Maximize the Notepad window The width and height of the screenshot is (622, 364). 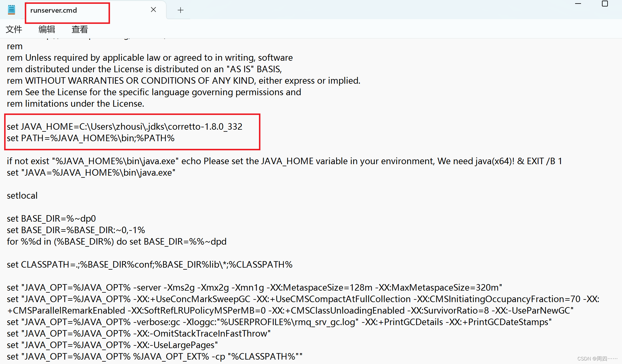[605, 4]
